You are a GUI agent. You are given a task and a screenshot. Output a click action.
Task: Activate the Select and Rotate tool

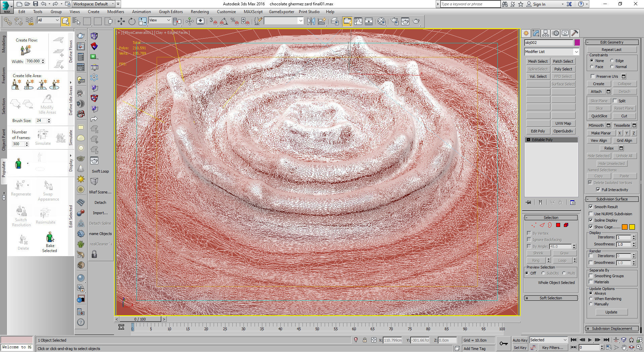coord(132,21)
